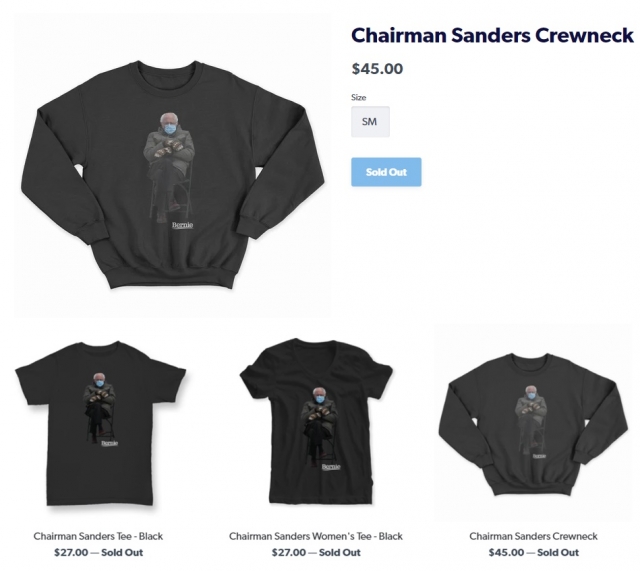
Task: Follow the Chairman Sanders Women's Tee - Black link
Action: 316,536
